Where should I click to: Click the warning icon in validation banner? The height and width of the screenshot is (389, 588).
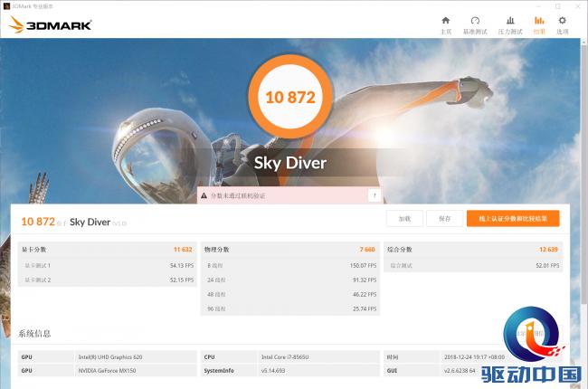coord(204,195)
